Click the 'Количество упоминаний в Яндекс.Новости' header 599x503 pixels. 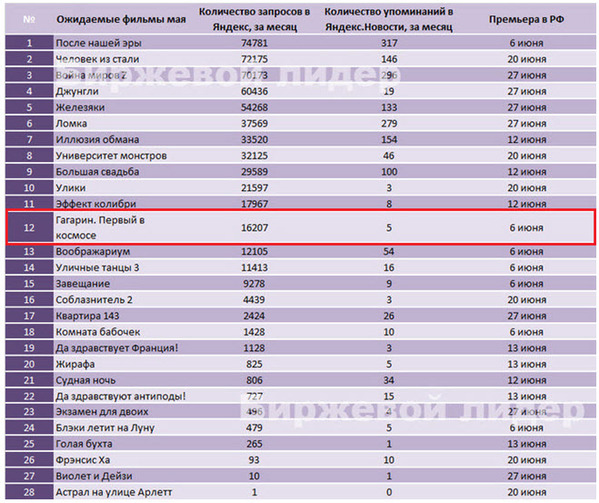389,19
